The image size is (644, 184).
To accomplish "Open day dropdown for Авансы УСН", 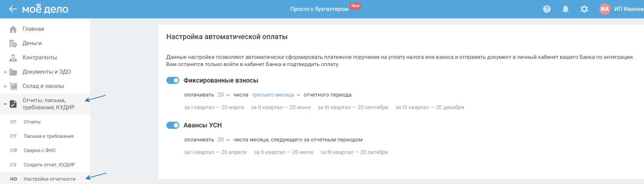I will [224, 140].
